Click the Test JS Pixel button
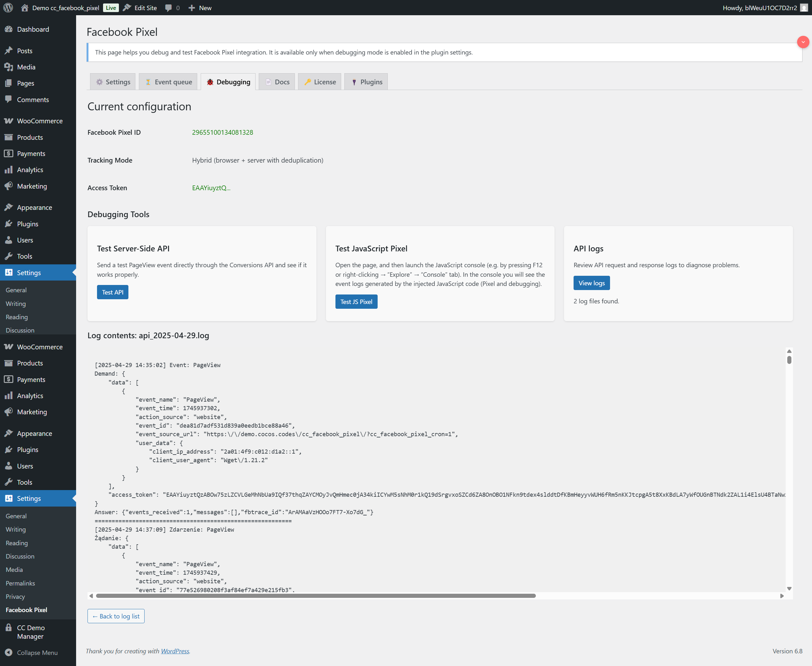This screenshot has height=666, width=812. (x=356, y=301)
